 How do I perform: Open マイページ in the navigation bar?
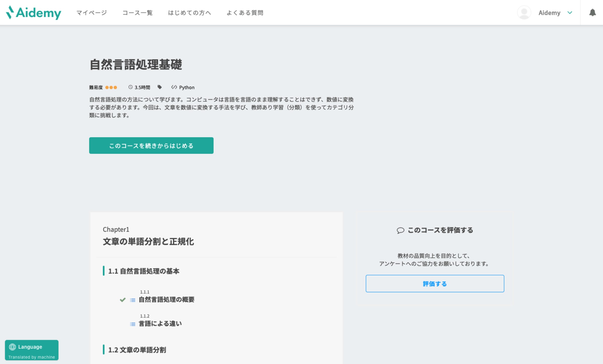[92, 13]
